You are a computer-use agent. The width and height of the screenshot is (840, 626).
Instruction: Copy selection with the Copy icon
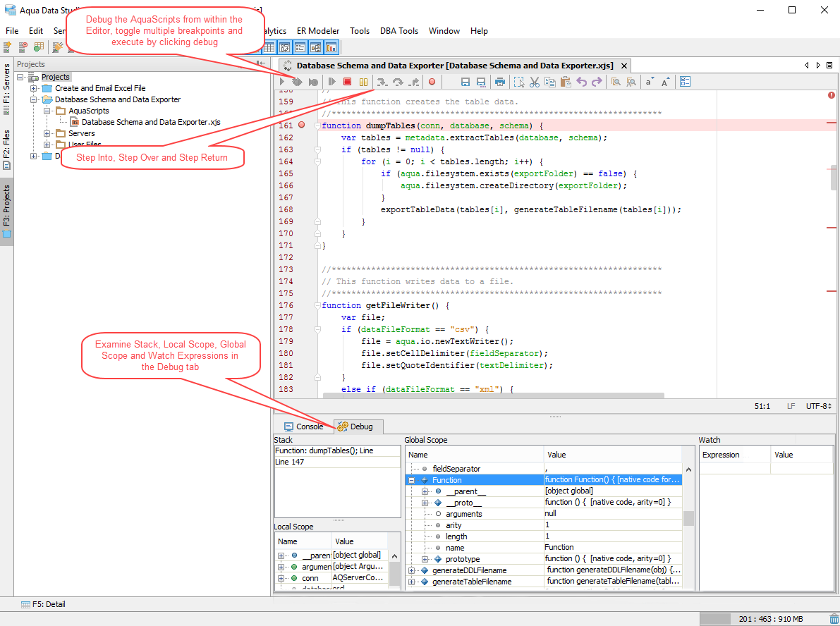(x=549, y=82)
